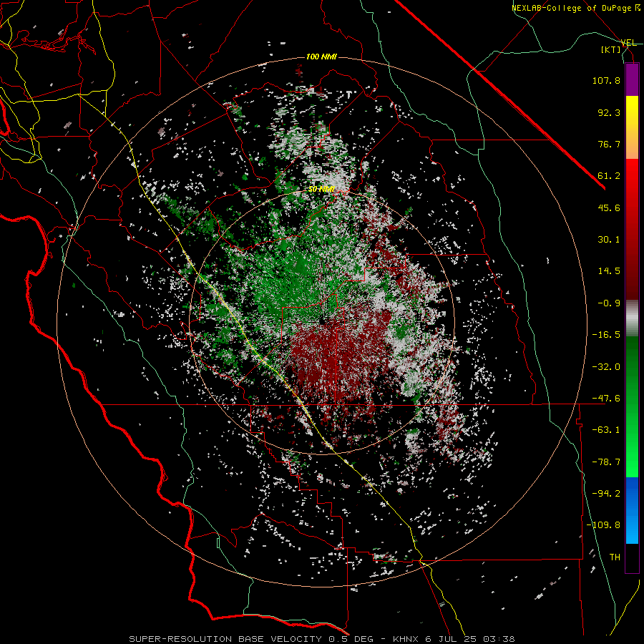Click the green segment of velocity color bar
This screenshot has width=644, height=644.
(632, 406)
